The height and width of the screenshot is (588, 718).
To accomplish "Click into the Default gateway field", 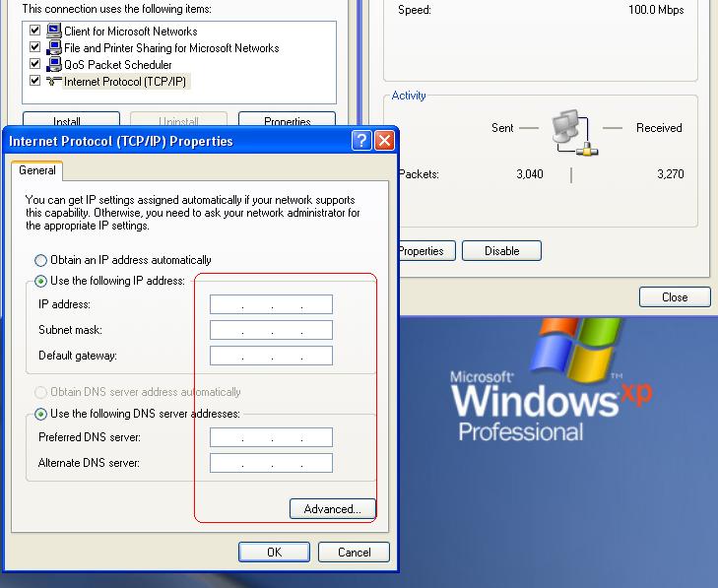I will pyautogui.click(x=271, y=356).
